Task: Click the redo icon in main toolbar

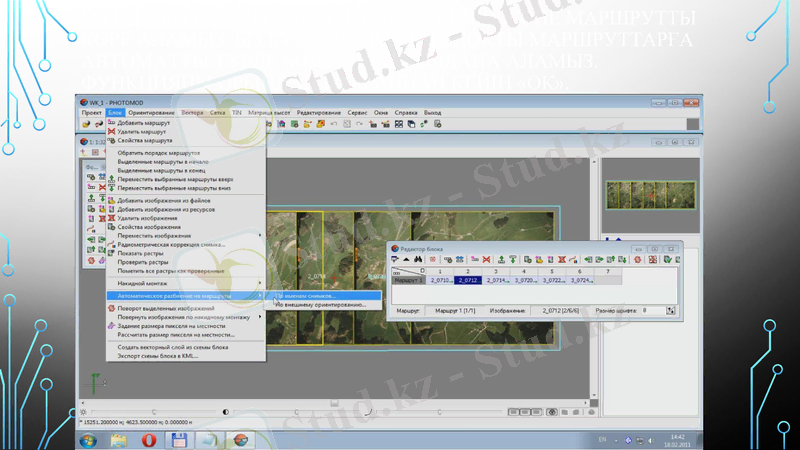Action: coord(360,124)
